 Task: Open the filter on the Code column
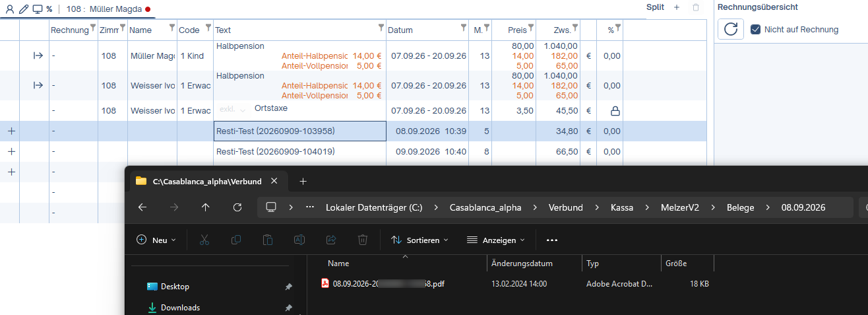[208, 28]
